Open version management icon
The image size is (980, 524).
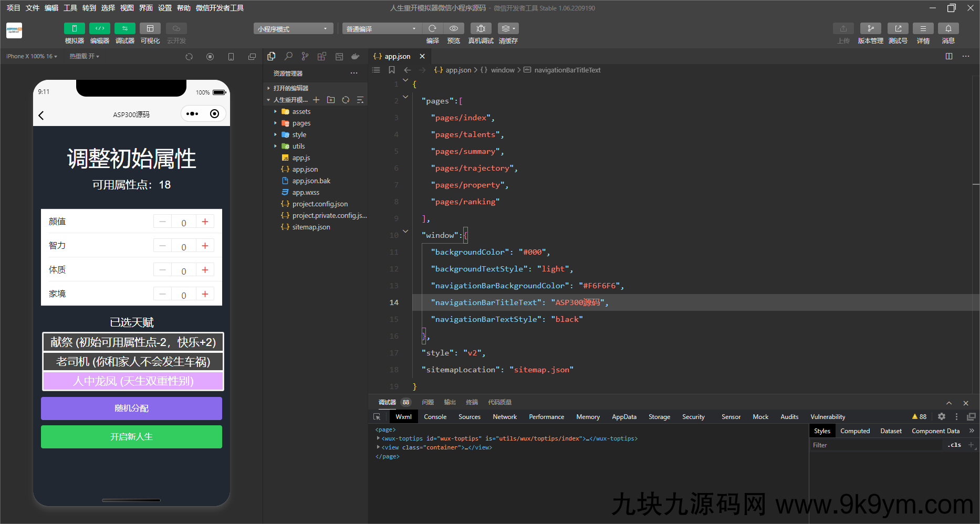(870, 28)
